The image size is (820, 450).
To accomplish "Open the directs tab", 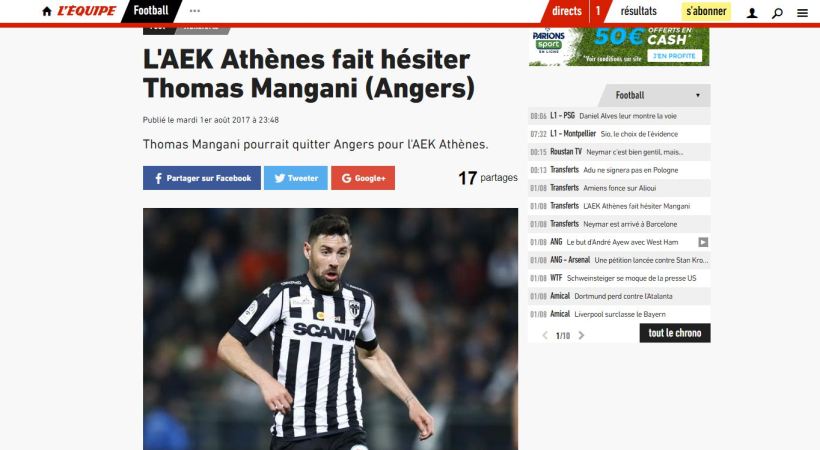I will [x=567, y=11].
